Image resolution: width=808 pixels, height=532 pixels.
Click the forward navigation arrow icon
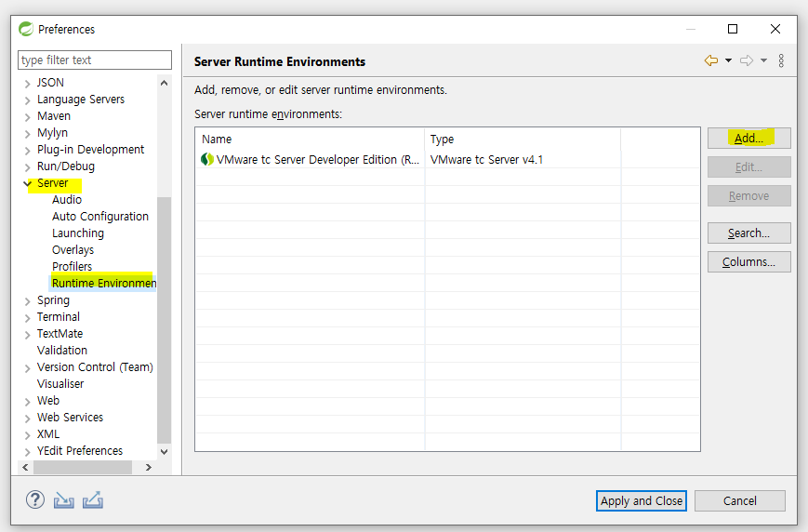(747, 61)
